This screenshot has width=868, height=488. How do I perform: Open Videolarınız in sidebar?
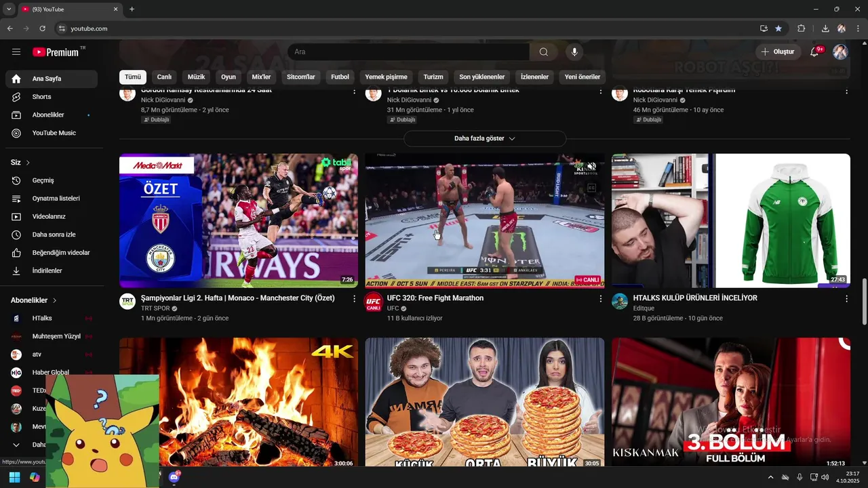pos(52,217)
